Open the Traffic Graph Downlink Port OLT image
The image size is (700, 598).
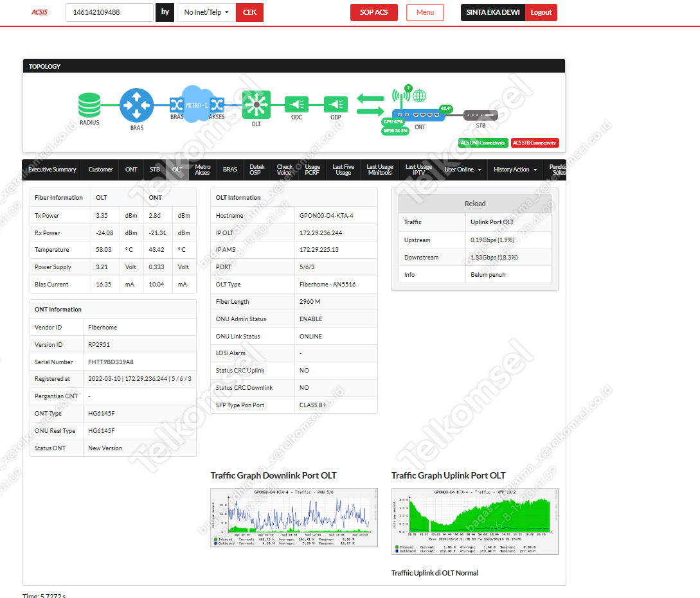tap(294, 517)
